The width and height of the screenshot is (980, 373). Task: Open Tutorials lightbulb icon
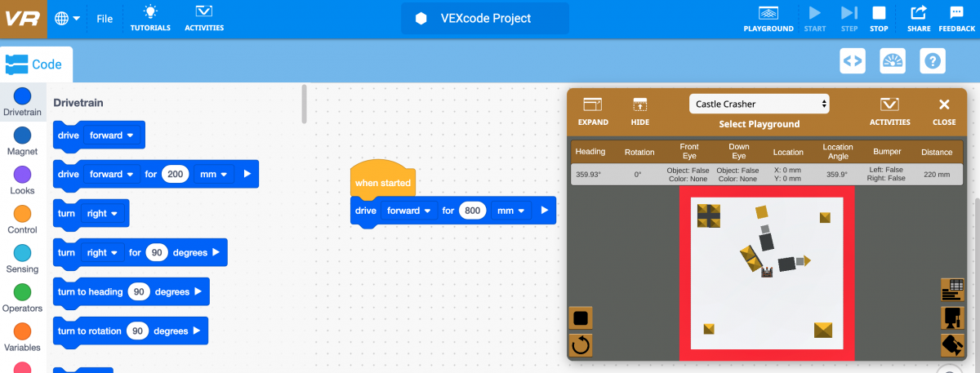pos(150,18)
